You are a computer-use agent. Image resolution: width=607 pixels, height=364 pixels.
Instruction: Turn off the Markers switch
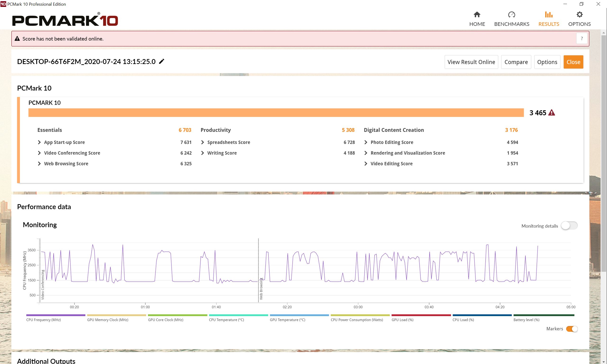tap(572, 329)
